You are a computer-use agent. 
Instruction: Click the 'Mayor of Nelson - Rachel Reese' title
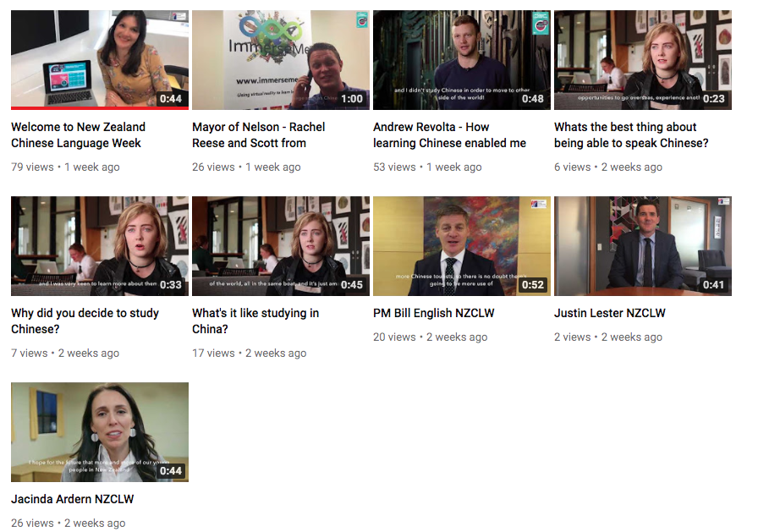point(259,134)
